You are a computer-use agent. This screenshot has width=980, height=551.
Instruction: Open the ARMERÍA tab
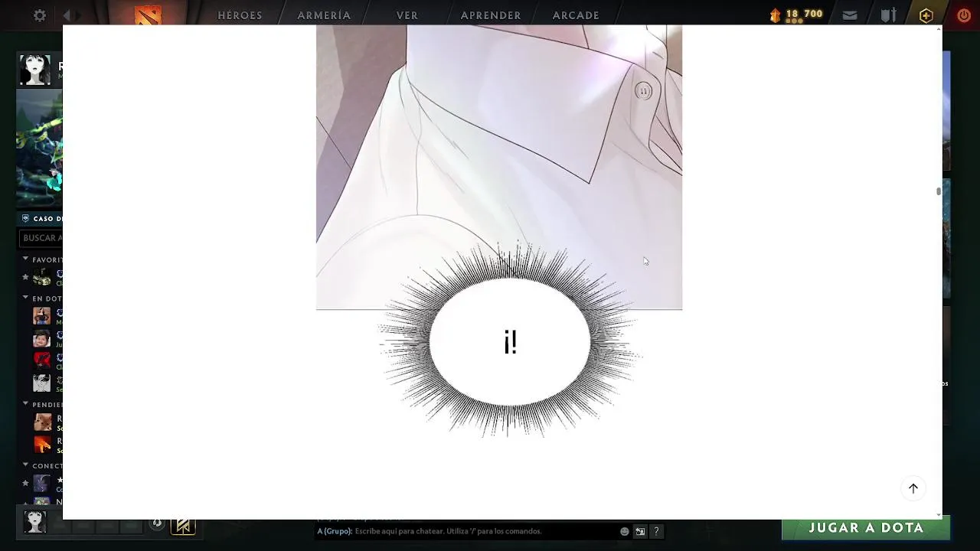pos(324,15)
